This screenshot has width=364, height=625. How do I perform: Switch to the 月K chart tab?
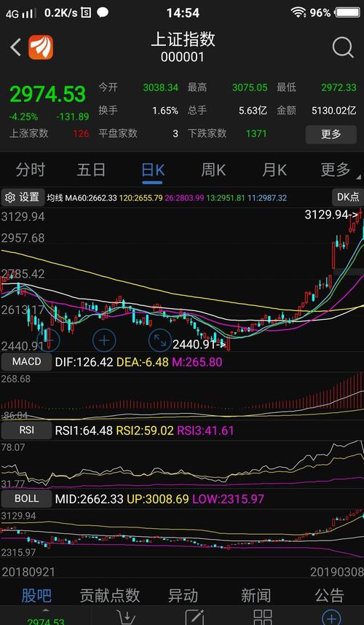274,170
